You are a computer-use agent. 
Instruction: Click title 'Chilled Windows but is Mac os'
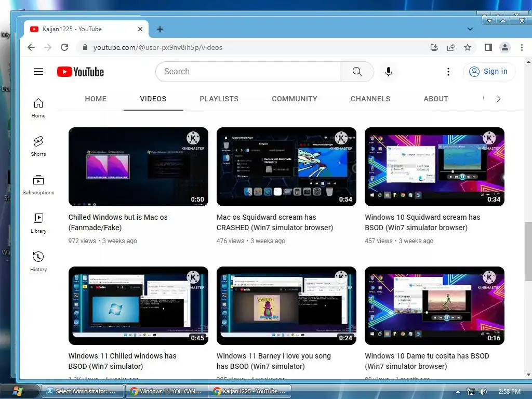[118, 222]
